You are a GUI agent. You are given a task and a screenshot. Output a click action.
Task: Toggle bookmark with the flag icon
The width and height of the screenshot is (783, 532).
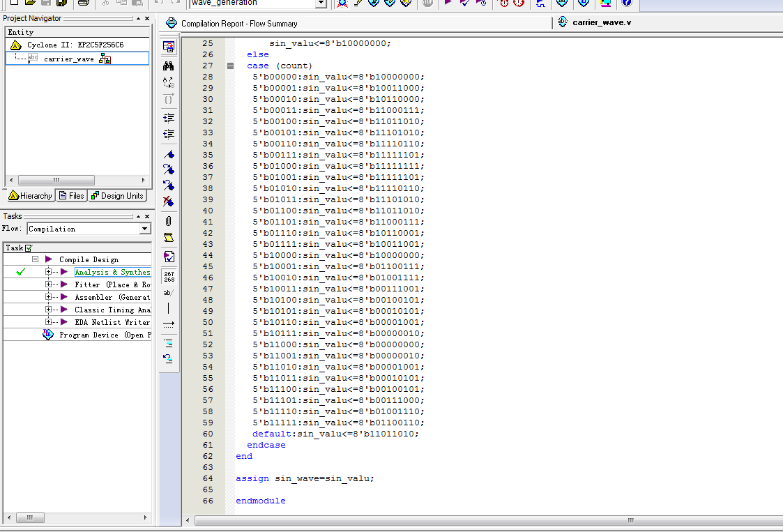coord(168,154)
